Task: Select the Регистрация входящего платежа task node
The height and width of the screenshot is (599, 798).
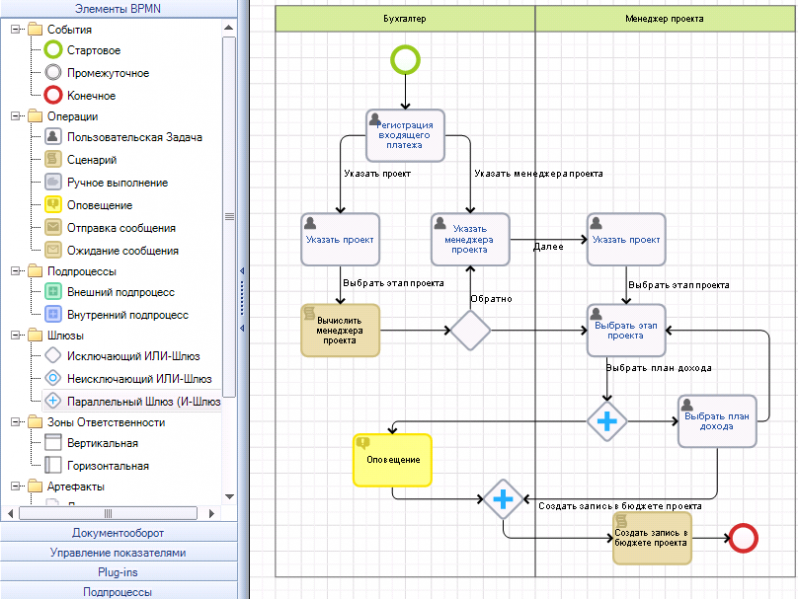Action: pyautogui.click(x=405, y=135)
